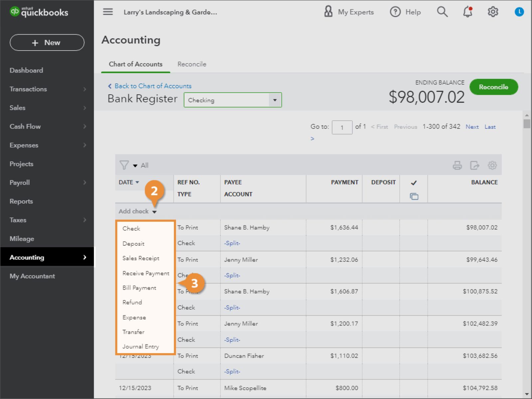This screenshot has width=532, height=399.
Task: Click the green Reconcile button
Action: click(494, 87)
